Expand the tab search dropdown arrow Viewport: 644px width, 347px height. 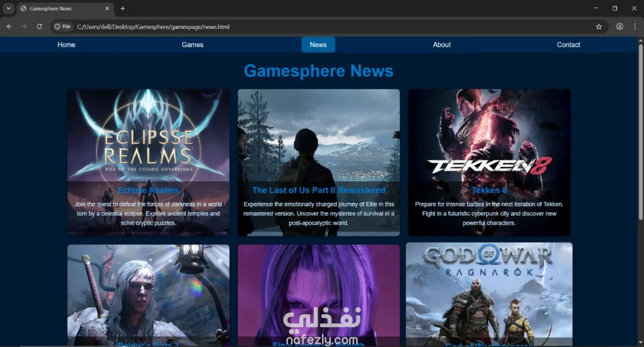[x=8, y=8]
